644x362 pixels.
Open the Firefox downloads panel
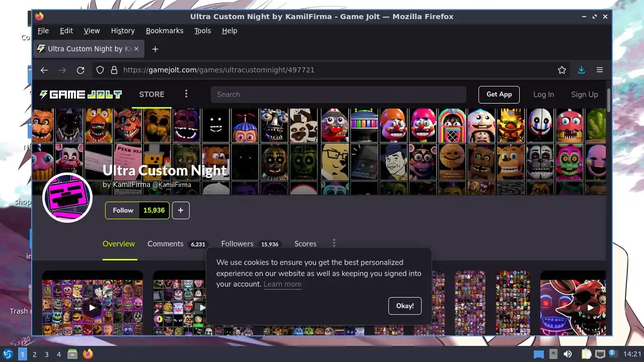point(581,70)
